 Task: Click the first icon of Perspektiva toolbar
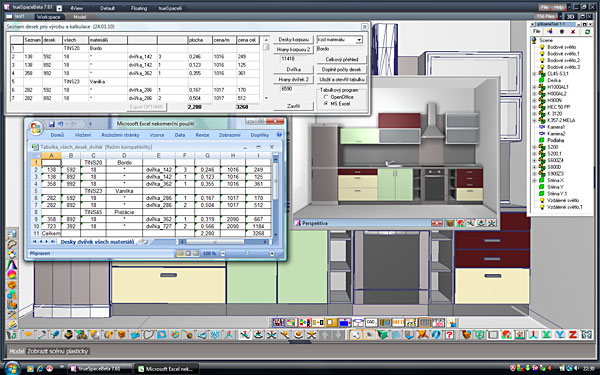[x=437, y=223]
